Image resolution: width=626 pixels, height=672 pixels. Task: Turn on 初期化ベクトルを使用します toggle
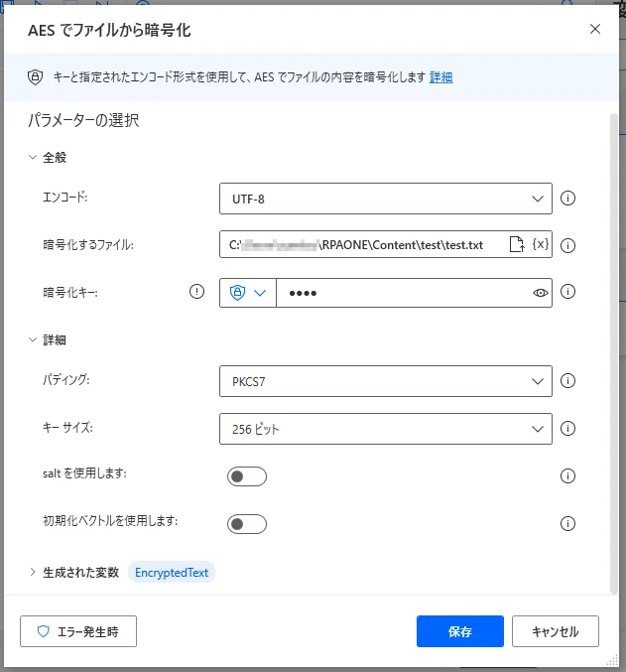(247, 524)
